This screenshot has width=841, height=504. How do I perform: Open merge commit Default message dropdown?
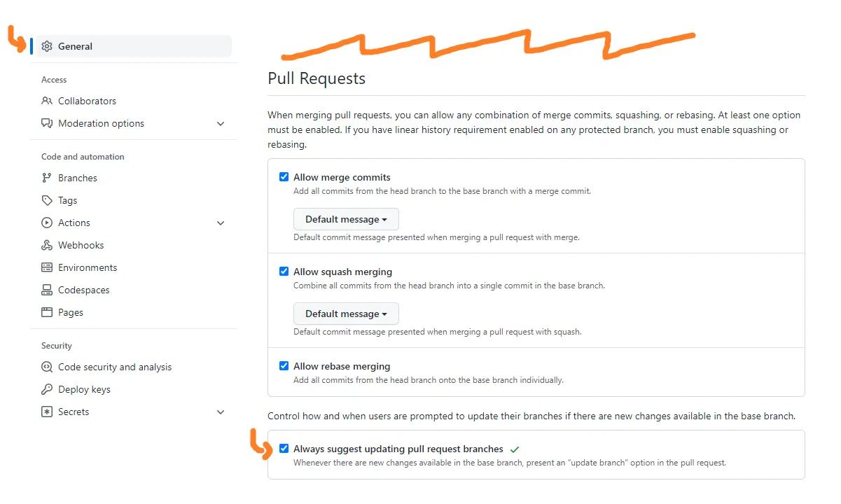click(x=346, y=219)
